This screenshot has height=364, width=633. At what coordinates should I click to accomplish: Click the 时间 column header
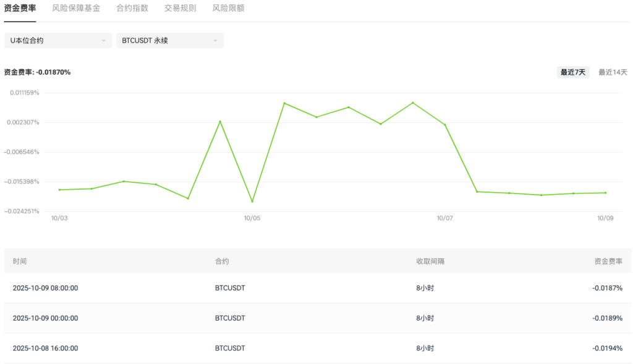click(x=20, y=261)
